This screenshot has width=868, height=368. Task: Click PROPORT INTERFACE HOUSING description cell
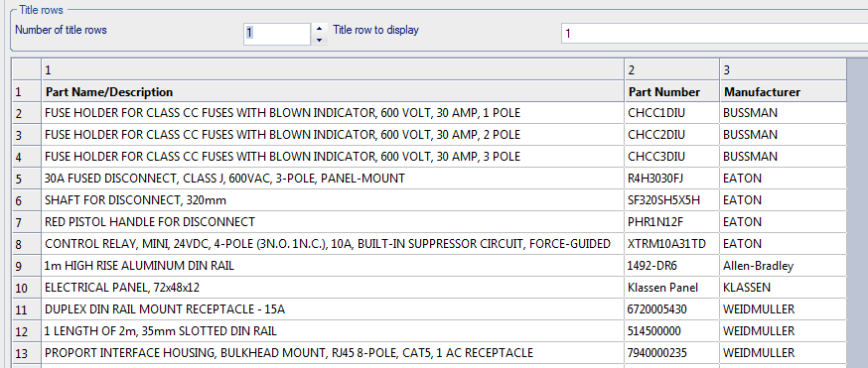point(332,353)
